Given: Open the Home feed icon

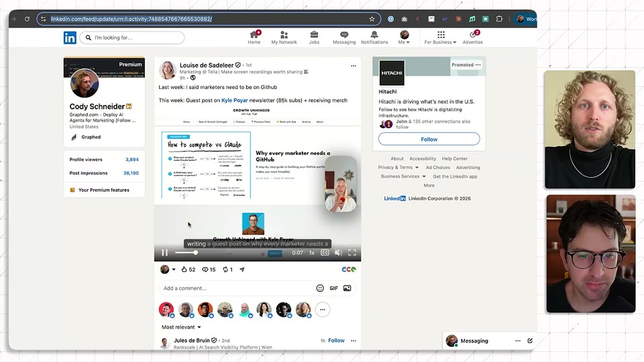Looking at the screenshot, I should pyautogui.click(x=254, y=35).
